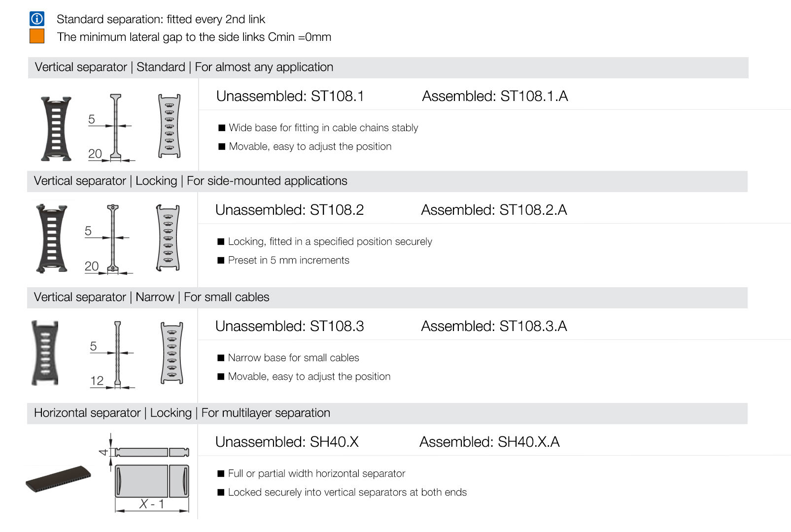Viewport: 791px width, 532px height.
Task: Click the gray ST108.1 separator rendering
Action: tap(170, 126)
